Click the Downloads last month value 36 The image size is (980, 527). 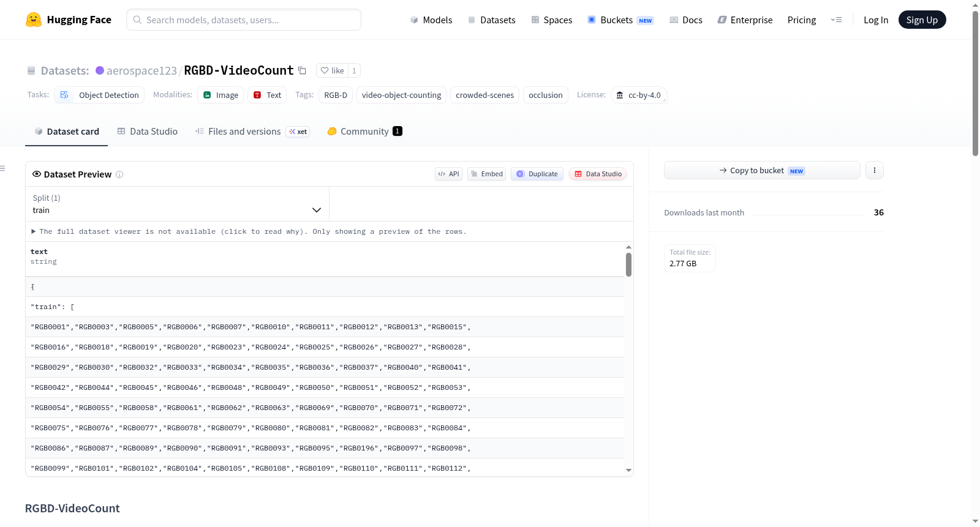pyautogui.click(x=879, y=212)
